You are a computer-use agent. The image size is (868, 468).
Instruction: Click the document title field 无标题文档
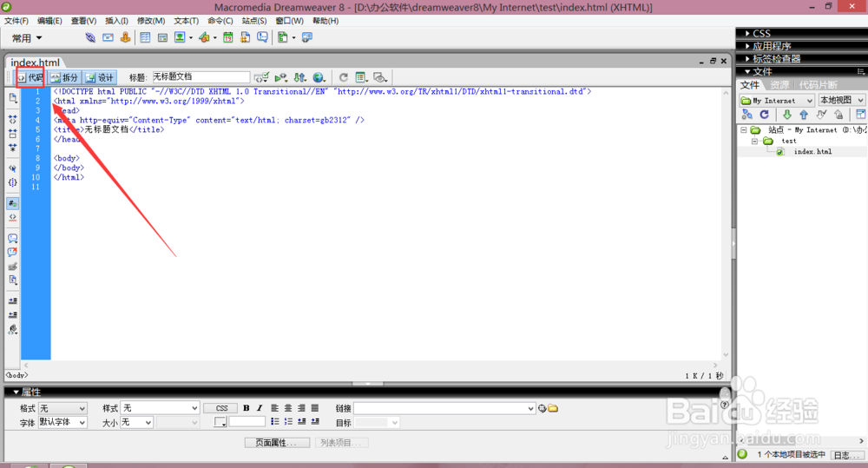(x=201, y=77)
